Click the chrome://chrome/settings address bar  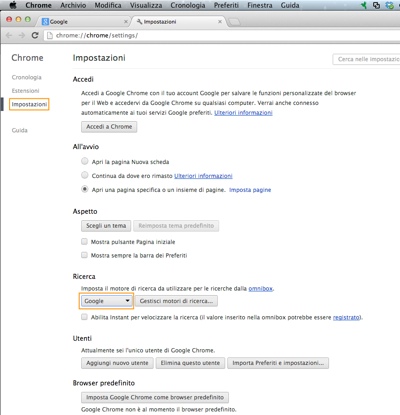tap(222, 35)
